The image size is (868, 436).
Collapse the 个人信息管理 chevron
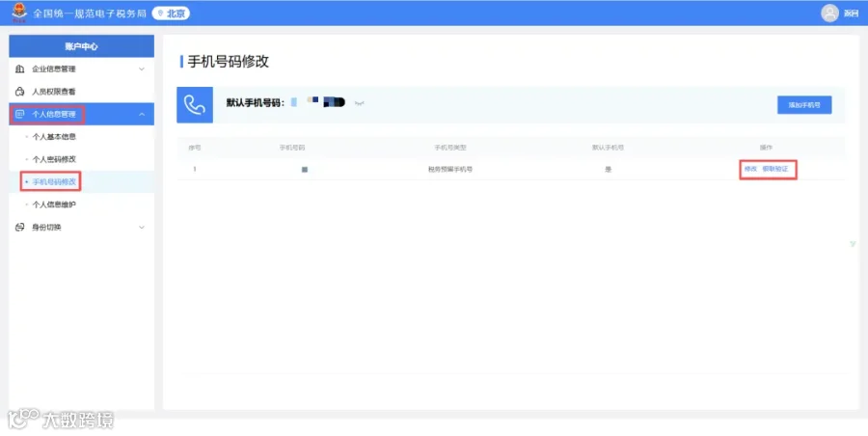(142, 114)
